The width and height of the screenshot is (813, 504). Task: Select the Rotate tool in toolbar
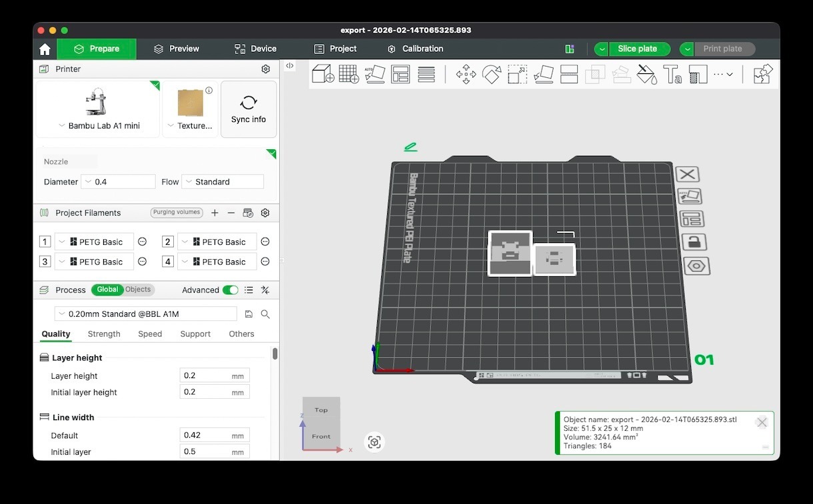(x=492, y=74)
